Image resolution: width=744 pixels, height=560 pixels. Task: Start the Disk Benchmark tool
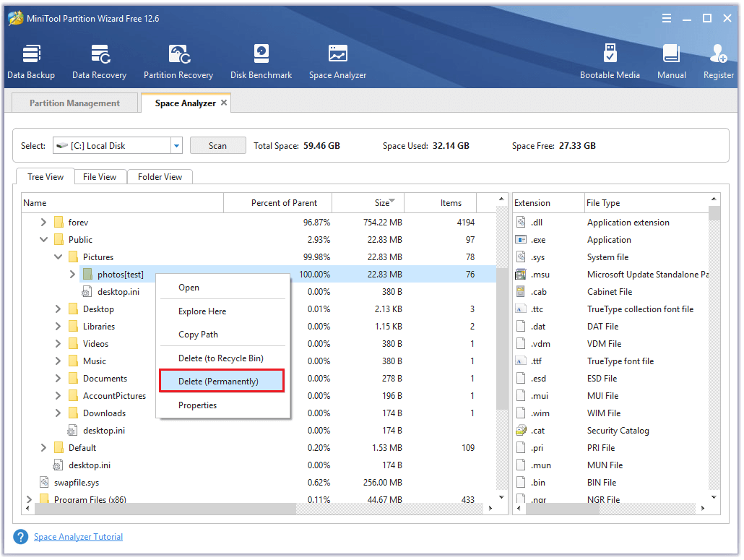[261, 61]
